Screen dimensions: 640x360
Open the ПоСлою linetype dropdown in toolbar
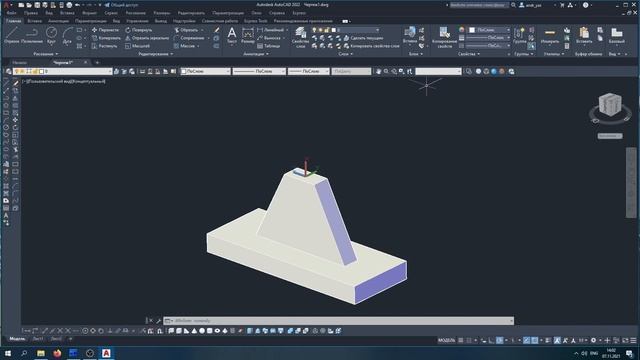click(x=259, y=71)
